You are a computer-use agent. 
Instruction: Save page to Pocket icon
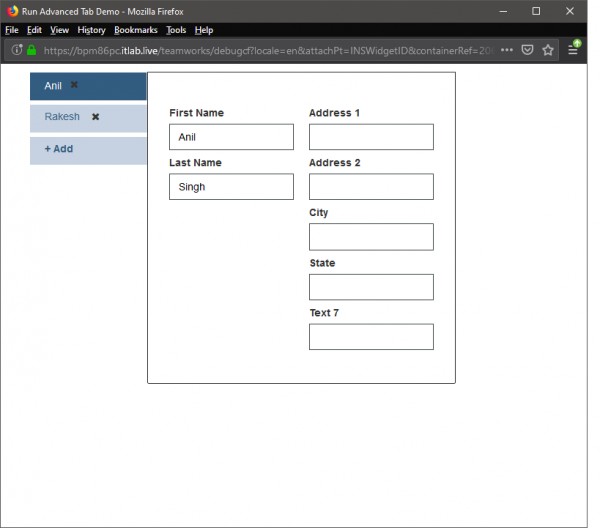(x=528, y=50)
